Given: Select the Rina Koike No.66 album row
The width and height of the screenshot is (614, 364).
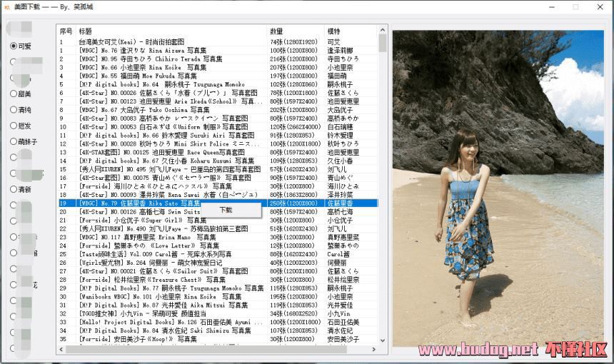Looking at the screenshot, I should [x=143, y=67].
